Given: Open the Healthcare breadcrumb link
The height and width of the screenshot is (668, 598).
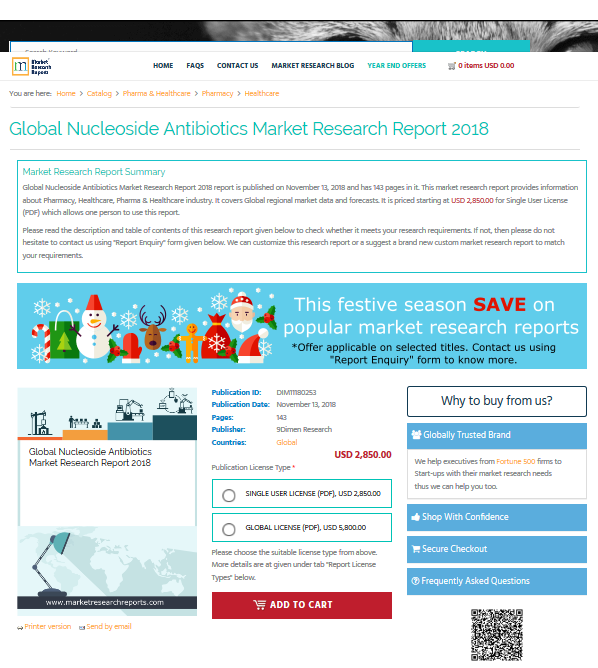Looking at the screenshot, I should pos(262,93).
